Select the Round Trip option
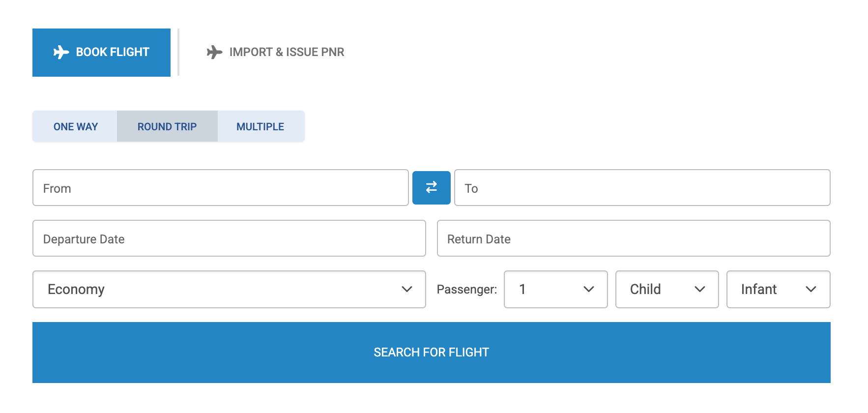868x413 pixels. coord(167,127)
